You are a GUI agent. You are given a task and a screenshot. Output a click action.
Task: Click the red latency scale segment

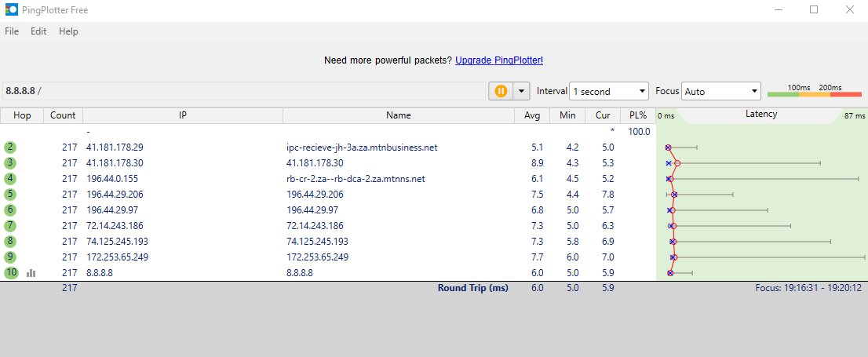[x=846, y=95]
